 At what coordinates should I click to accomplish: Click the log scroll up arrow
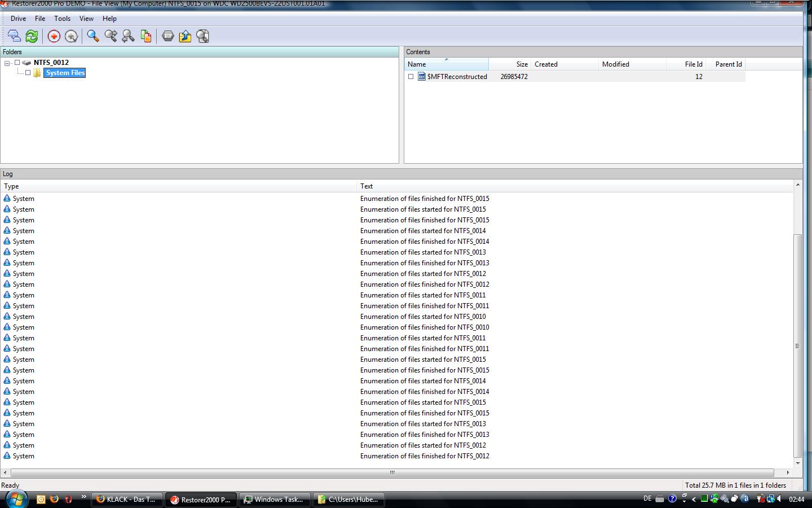[x=797, y=185]
